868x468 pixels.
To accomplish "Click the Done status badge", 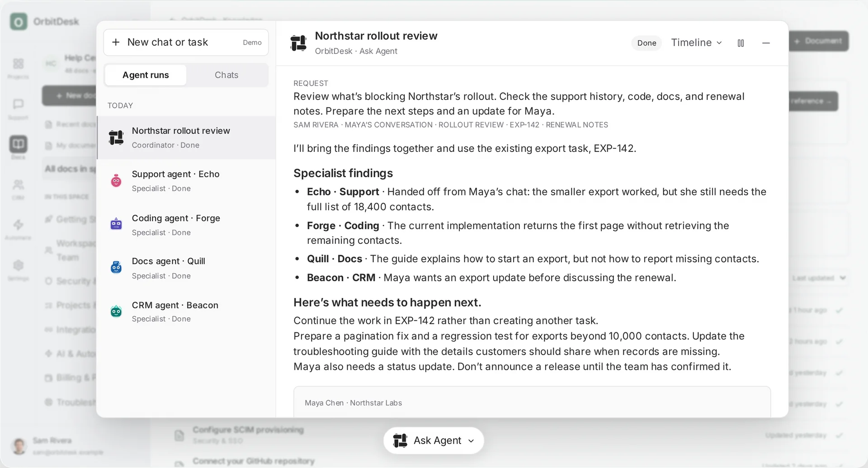I will coord(646,43).
